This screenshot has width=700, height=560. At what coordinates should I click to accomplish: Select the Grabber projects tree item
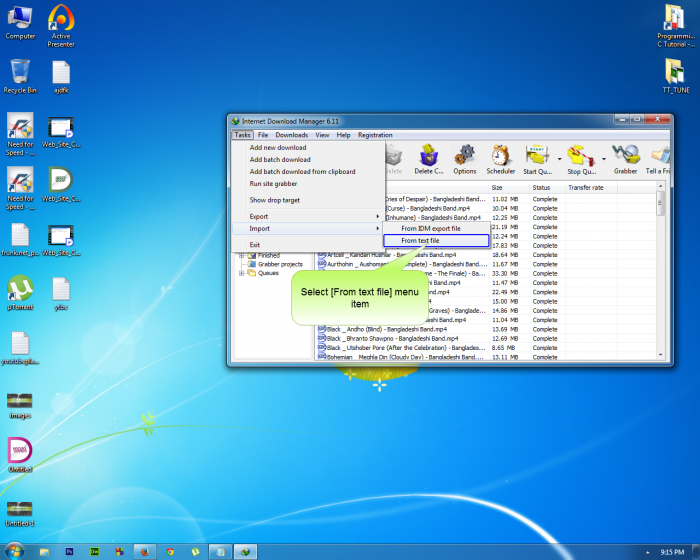pyautogui.click(x=280, y=264)
